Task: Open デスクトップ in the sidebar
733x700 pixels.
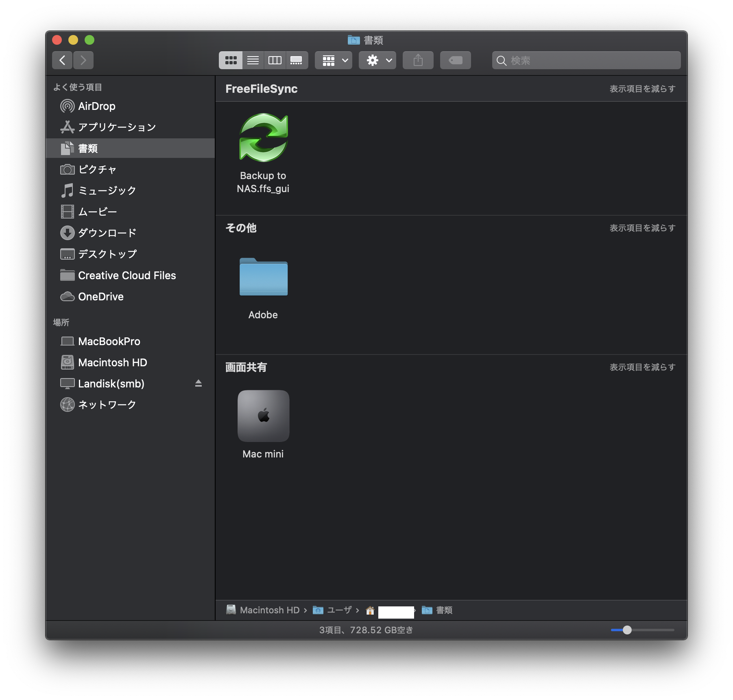Action: (x=130, y=254)
